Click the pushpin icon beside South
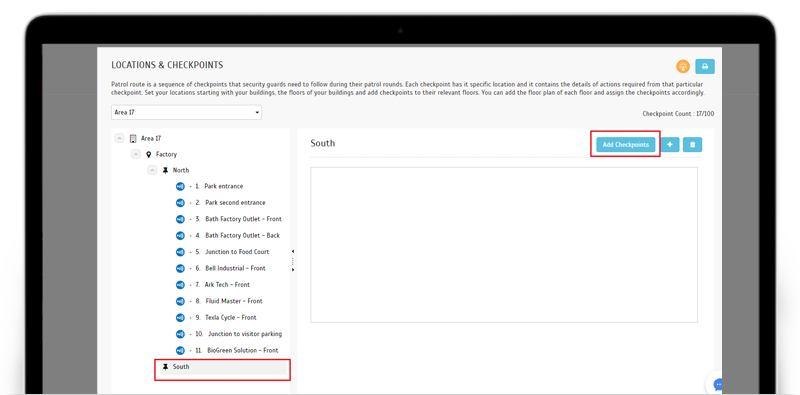Screen dimensions: 800x395 click(165, 367)
